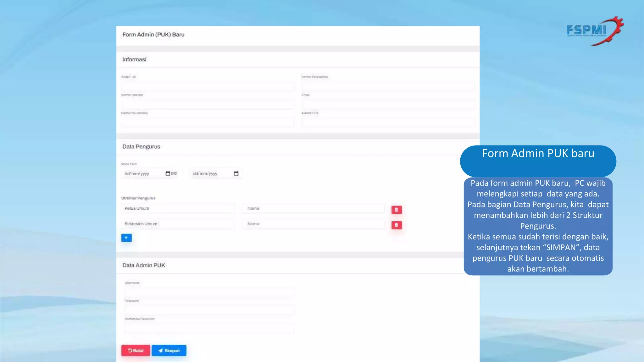Click the Konfirmasi Password field
Screen dimensions: 644x362
coord(209,328)
